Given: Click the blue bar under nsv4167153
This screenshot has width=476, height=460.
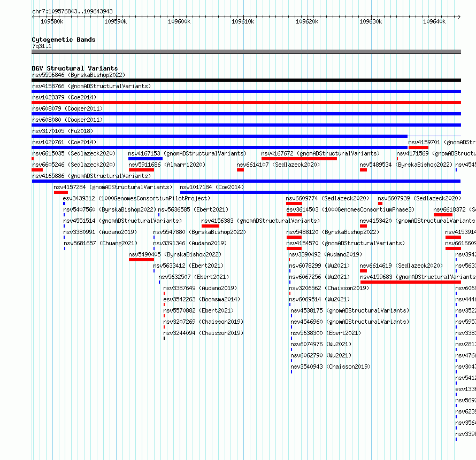Looking at the screenshot, I should 145,159.
